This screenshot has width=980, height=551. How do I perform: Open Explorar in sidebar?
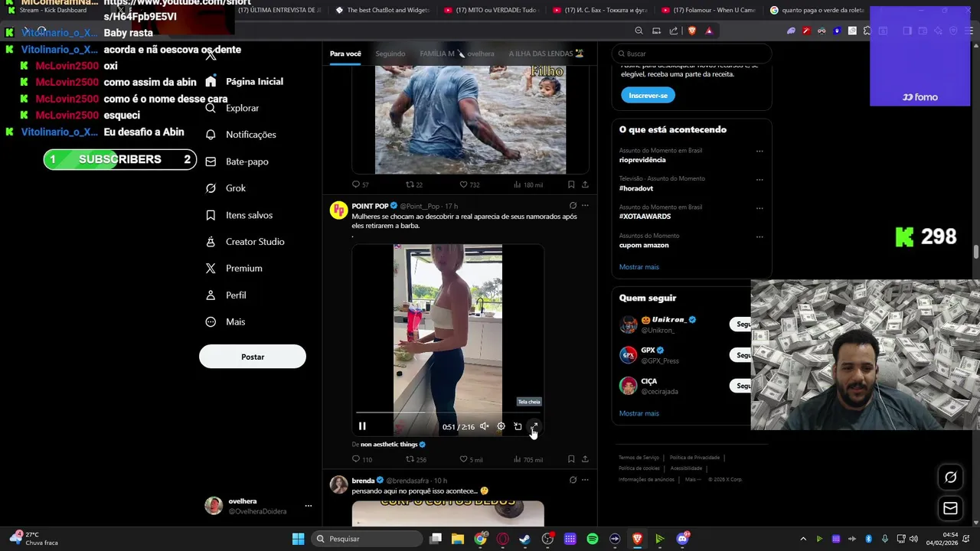(x=233, y=108)
